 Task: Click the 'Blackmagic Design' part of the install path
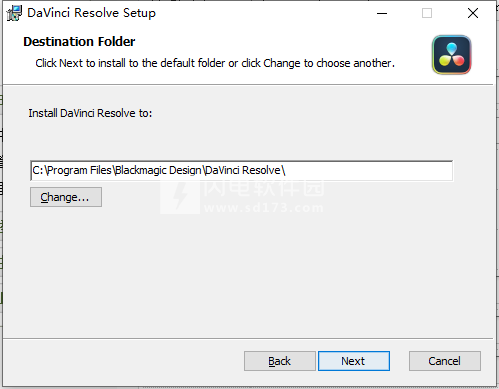click(x=158, y=170)
